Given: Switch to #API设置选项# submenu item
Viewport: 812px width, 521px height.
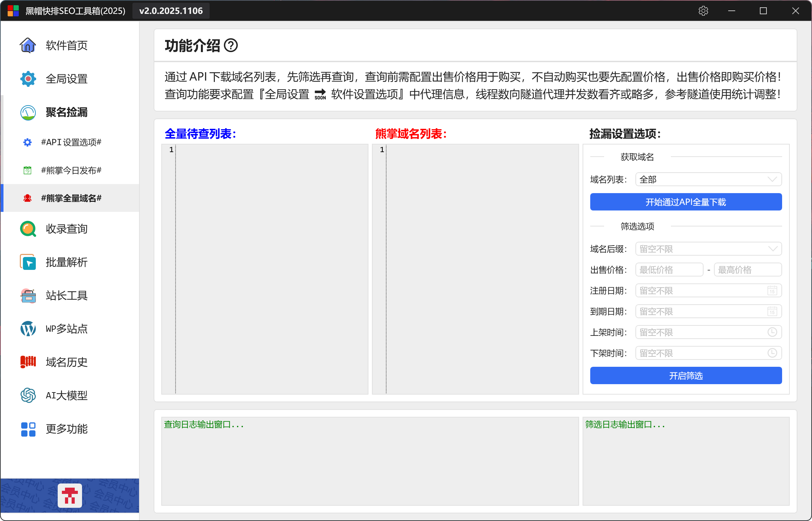Looking at the screenshot, I should (x=71, y=142).
